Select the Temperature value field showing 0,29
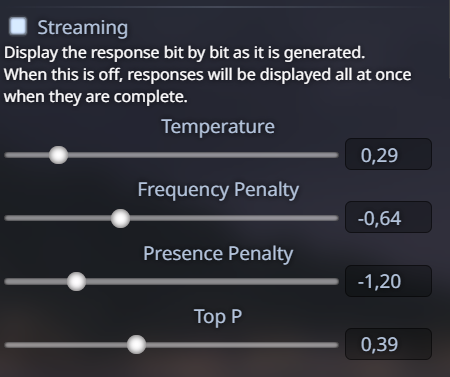The height and width of the screenshot is (377, 450). coord(388,154)
